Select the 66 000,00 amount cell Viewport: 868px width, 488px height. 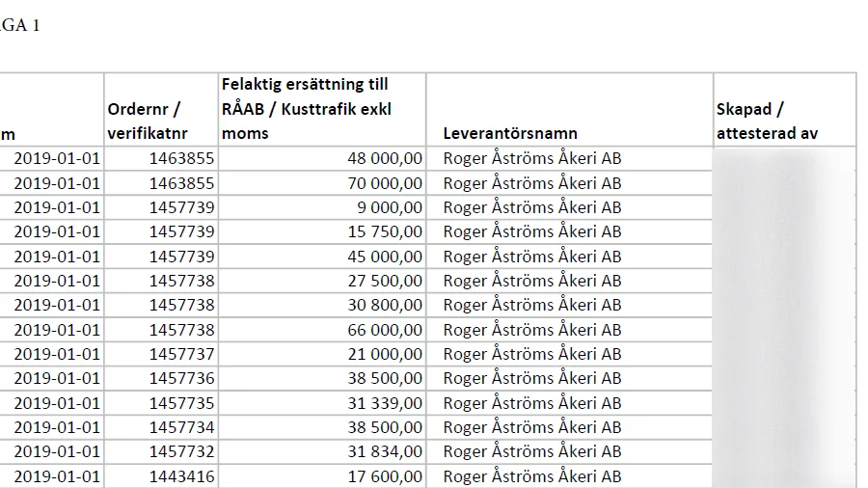coord(322,330)
